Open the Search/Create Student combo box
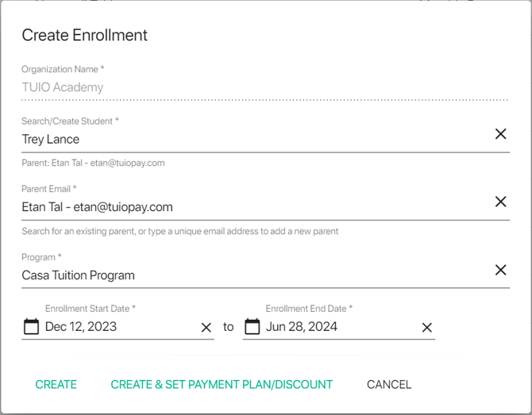 (x=238, y=140)
